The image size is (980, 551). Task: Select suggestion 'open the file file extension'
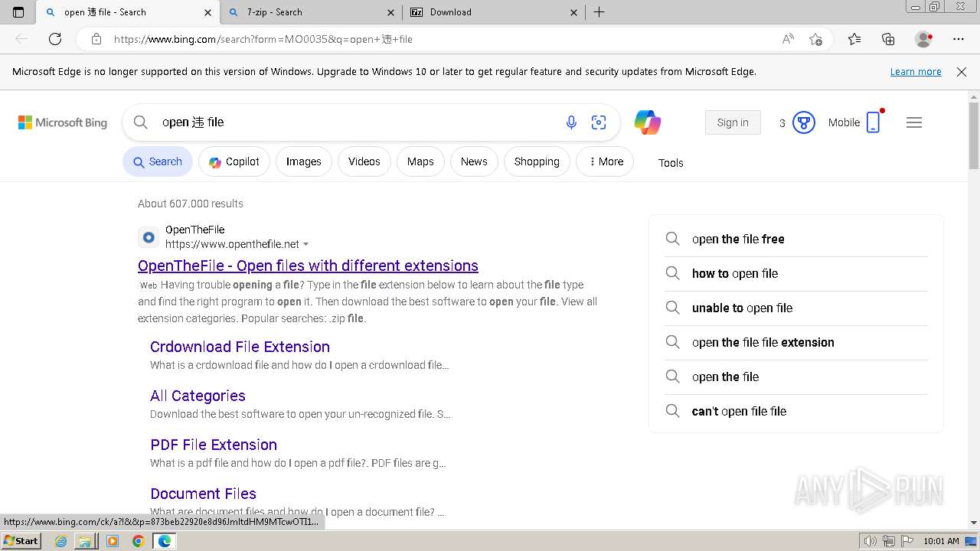[x=796, y=342]
